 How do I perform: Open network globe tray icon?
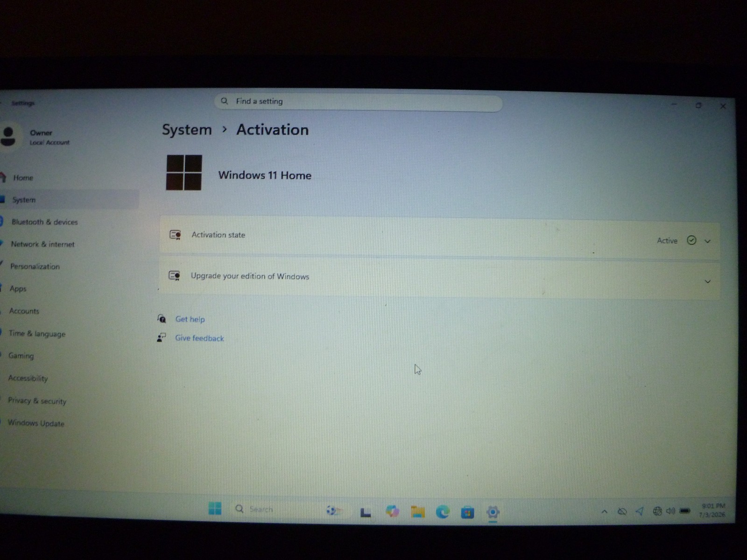[657, 511]
